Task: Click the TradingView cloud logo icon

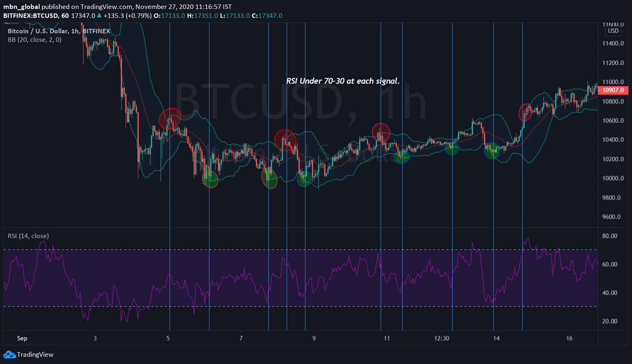Action: coord(9,355)
